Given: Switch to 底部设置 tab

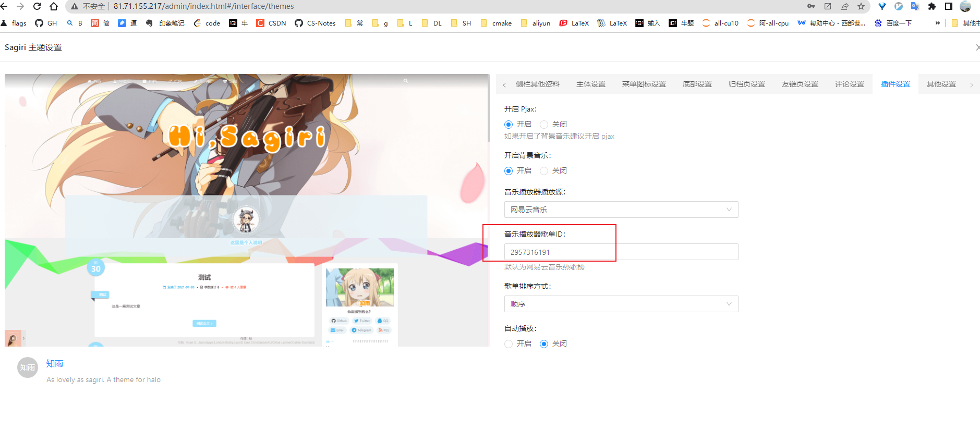Looking at the screenshot, I should (697, 84).
